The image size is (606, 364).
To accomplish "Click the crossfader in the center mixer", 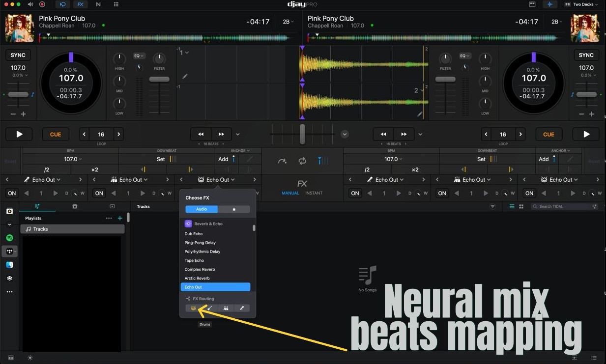I will pyautogui.click(x=302, y=134).
